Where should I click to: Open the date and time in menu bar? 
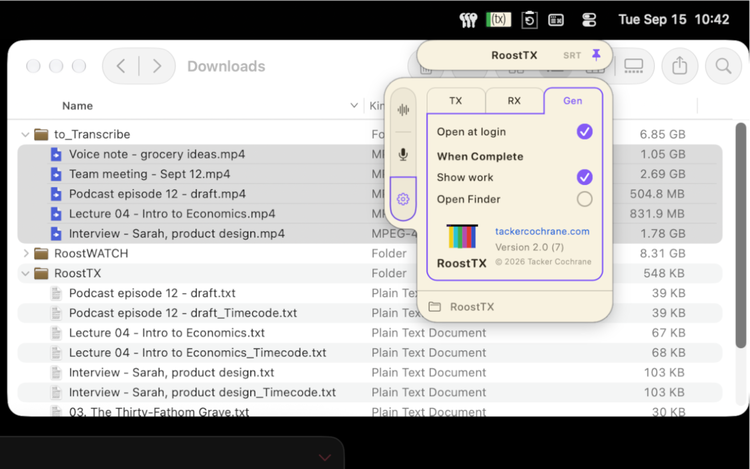673,20
